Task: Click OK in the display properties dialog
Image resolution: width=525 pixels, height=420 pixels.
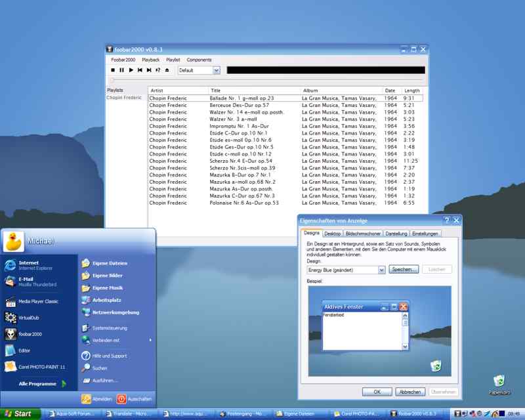Action: click(x=377, y=392)
